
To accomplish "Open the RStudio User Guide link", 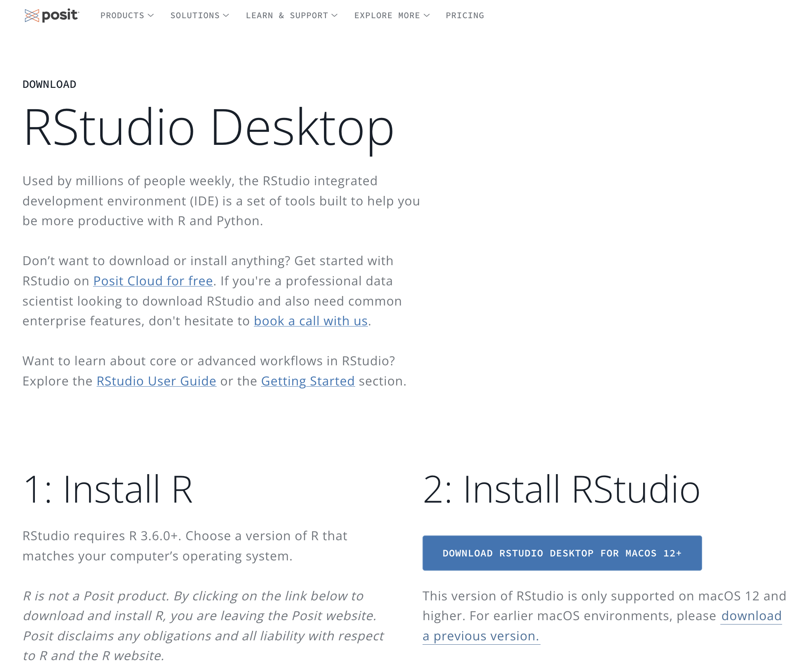I will point(156,381).
